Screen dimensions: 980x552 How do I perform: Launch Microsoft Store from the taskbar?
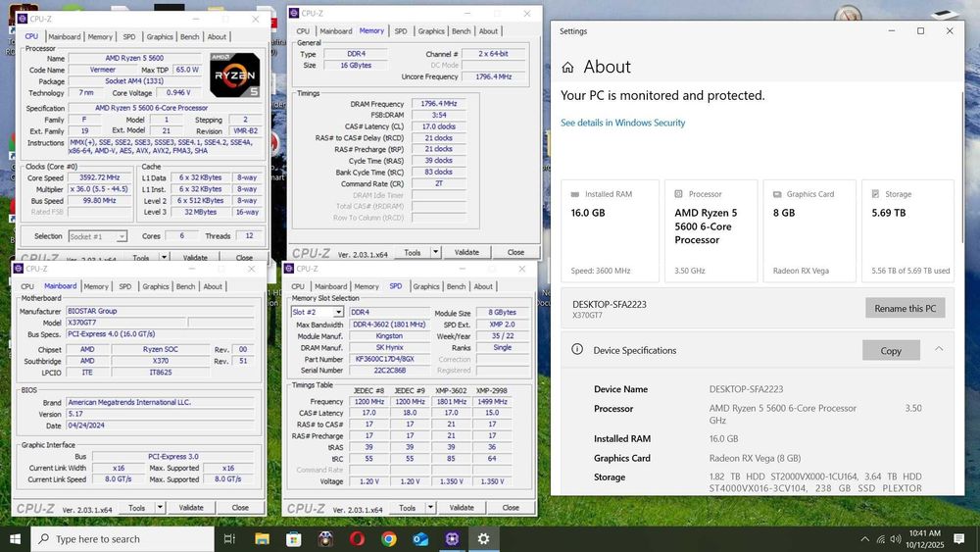pyautogui.click(x=294, y=539)
